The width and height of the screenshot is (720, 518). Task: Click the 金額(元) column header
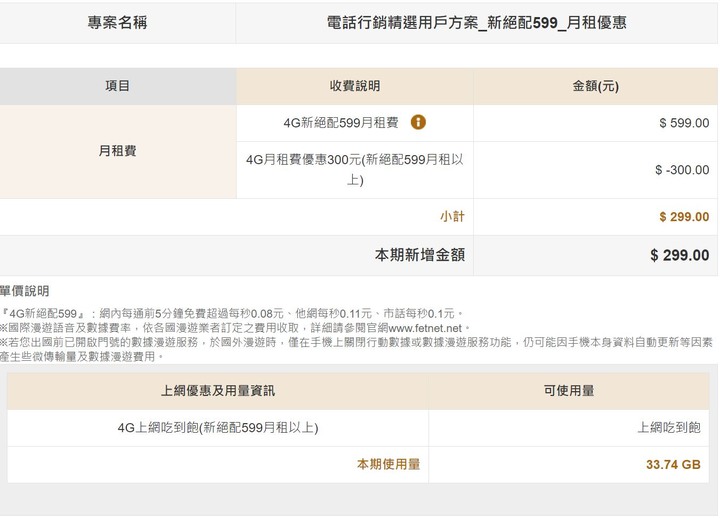point(596,86)
